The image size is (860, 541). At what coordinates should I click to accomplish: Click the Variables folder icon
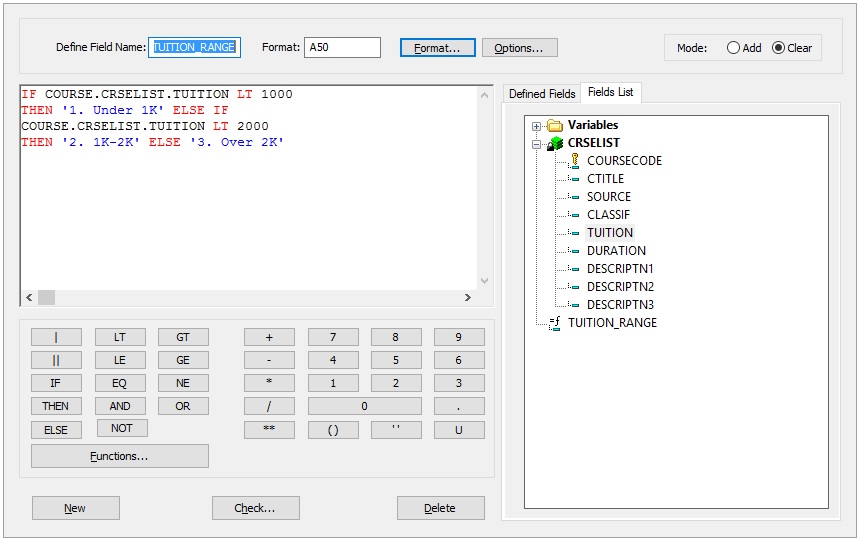[555, 126]
